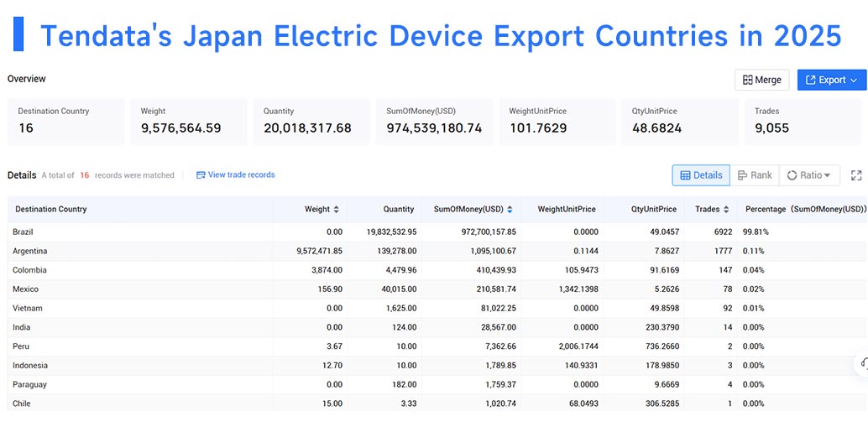Click the Destination Country column header
The height and width of the screenshot is (427, 868).
coord(51,209)
